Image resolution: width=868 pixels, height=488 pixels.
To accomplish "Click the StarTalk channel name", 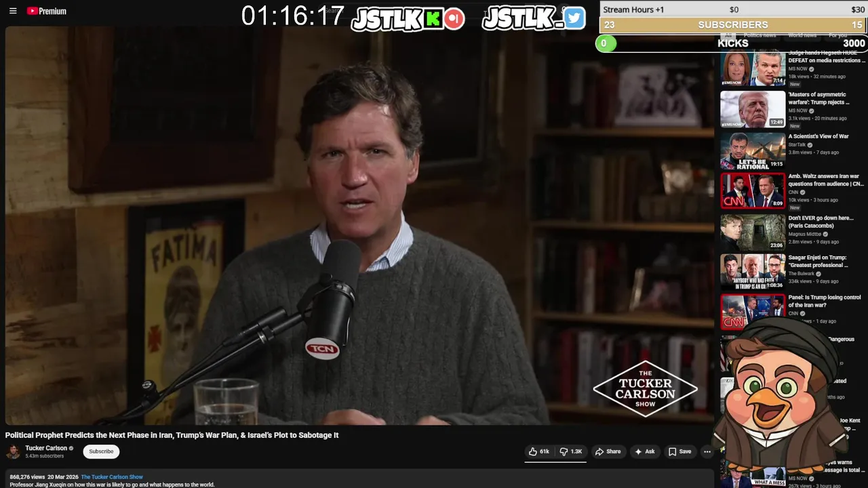I will pyautogui.click(x=796, y=144).
